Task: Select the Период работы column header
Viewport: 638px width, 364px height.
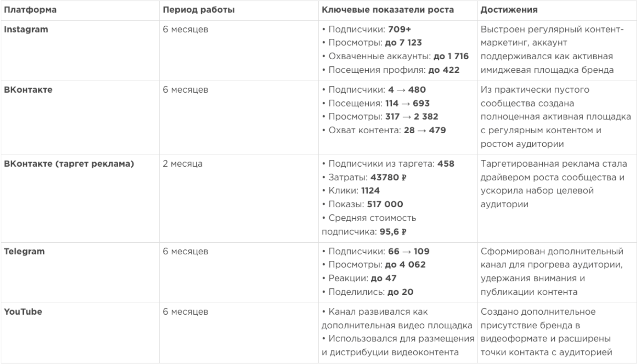Action: tap(199, 10)
